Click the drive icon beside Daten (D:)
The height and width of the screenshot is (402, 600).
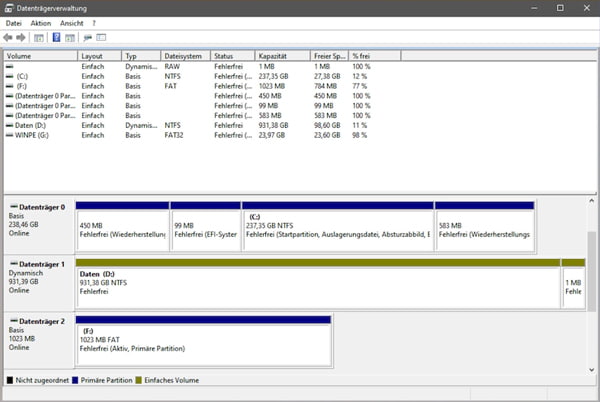(x=11, y=125)
